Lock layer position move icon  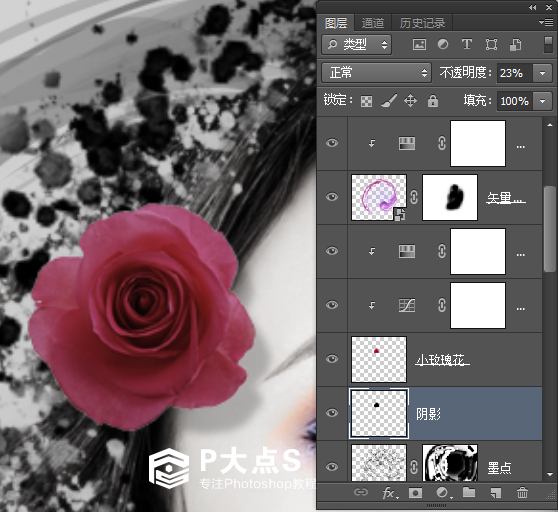[x=410, y=101]
